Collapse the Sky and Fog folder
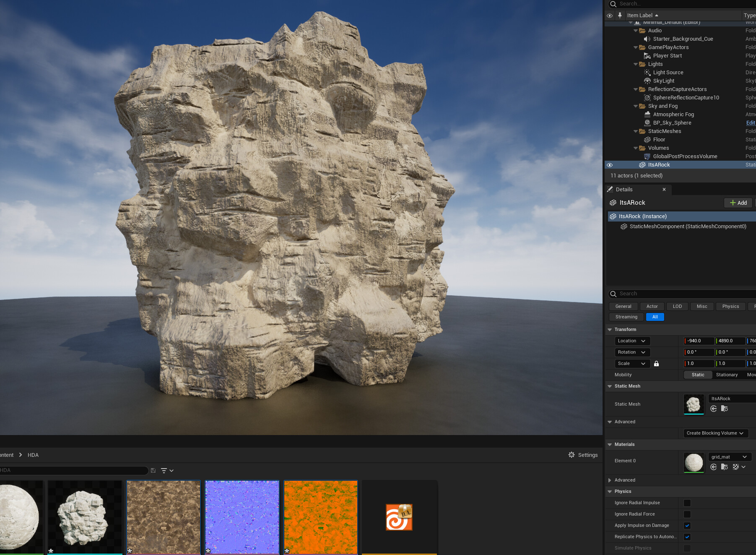This screenshot has width=756, height=555. pos(636,106)
